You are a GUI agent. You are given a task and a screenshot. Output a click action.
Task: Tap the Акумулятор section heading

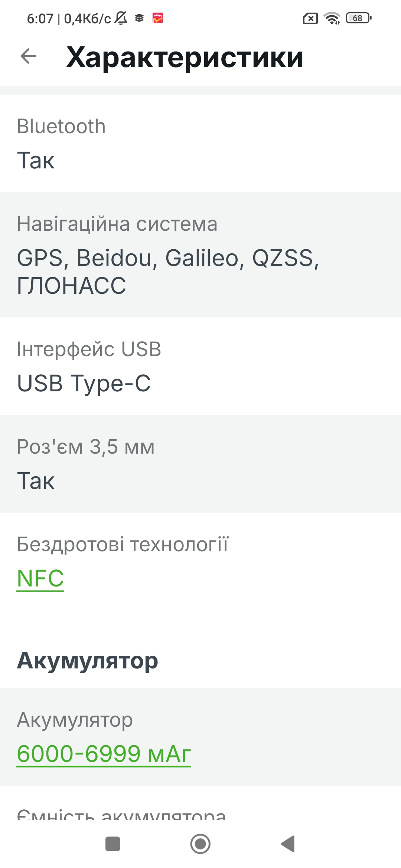click(x=88, y=661)
